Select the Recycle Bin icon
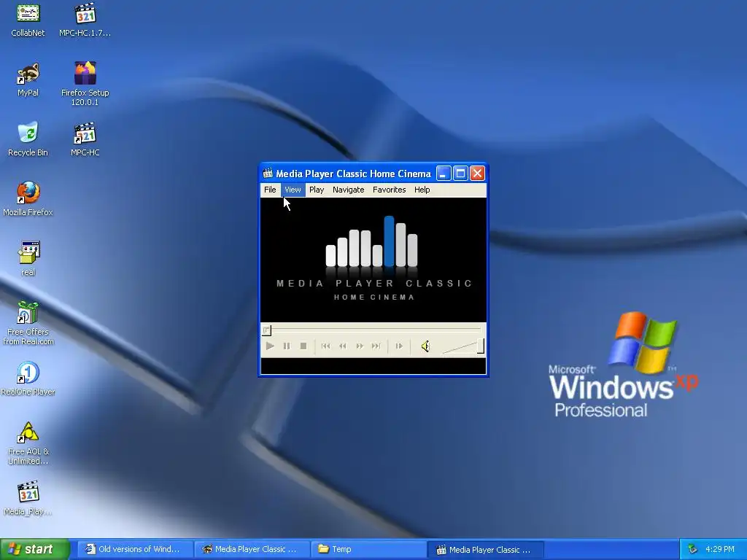This screenshot has height=560, width=747. tap(28, 139)
